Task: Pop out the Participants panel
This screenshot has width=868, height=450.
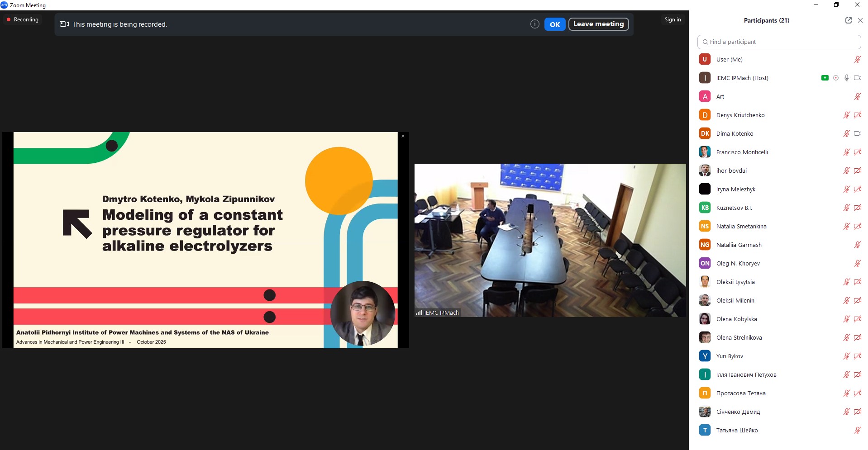Action: click(x=848, y=20)
